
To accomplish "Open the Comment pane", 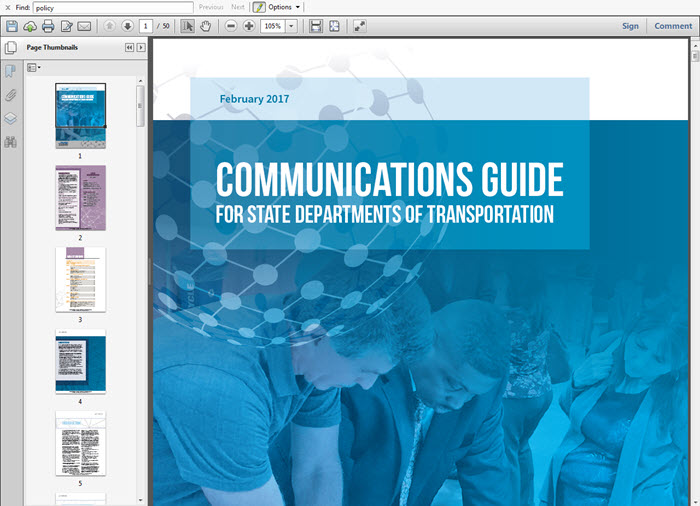I will pyautogui.click(x=673, y=26).
